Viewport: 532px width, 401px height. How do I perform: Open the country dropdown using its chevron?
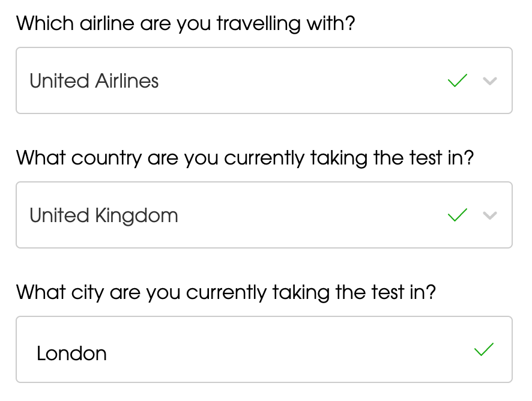(x=490, y=216)
